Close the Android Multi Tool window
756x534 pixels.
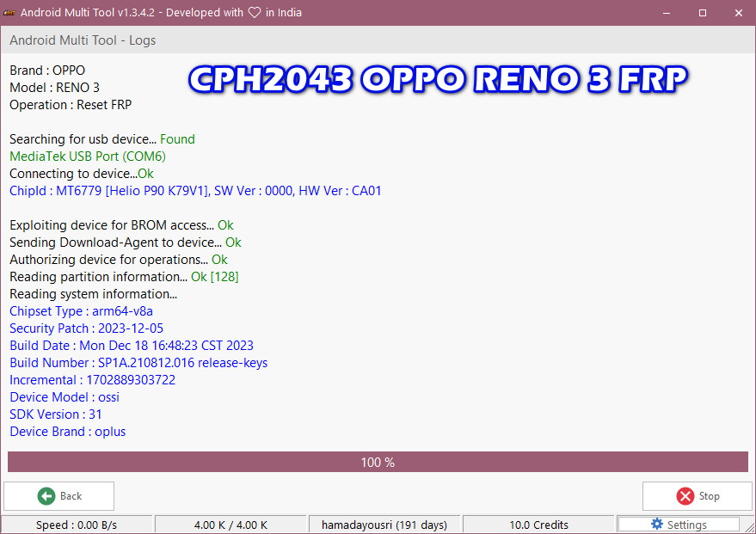(738, 13)
